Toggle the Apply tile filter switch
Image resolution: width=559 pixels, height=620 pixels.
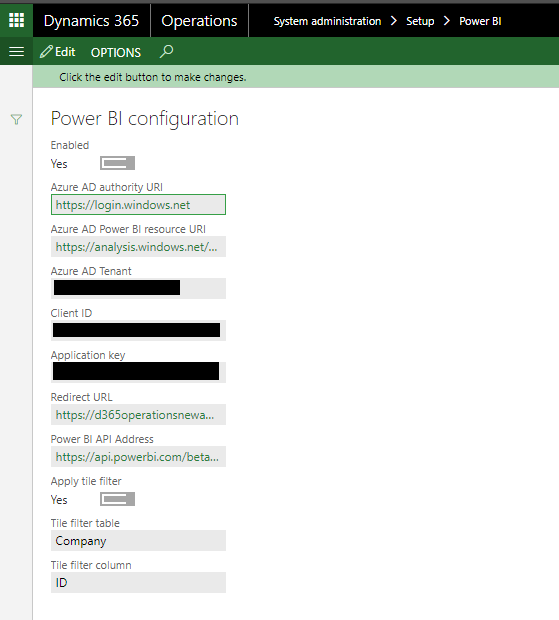117,499
